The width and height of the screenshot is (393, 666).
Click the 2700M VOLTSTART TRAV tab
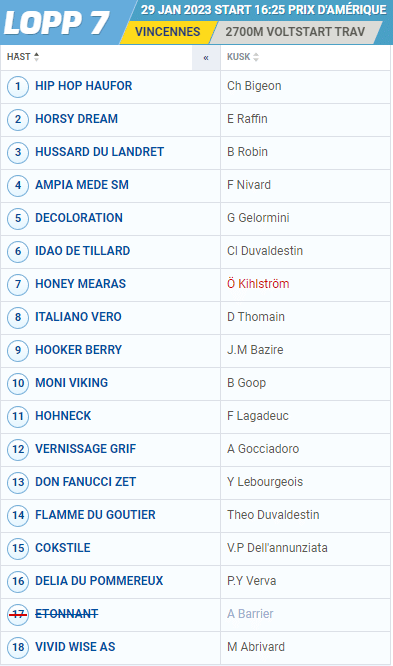(295, 32)
